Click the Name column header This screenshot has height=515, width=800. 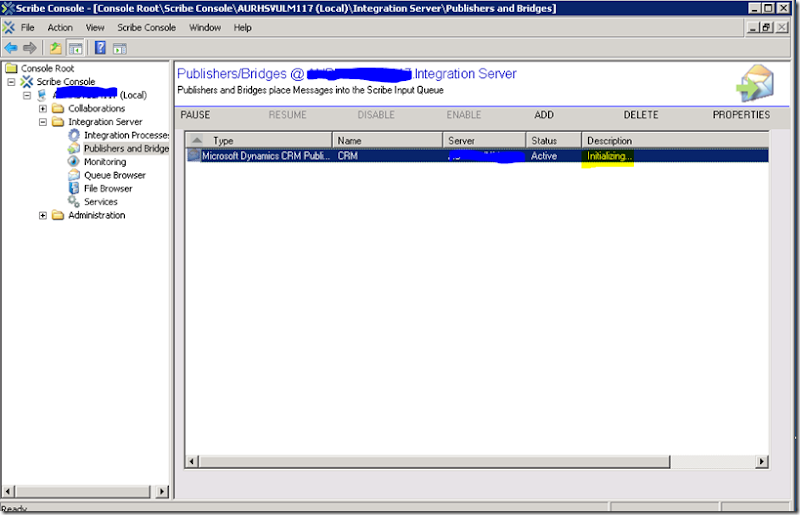coord(387,140)
